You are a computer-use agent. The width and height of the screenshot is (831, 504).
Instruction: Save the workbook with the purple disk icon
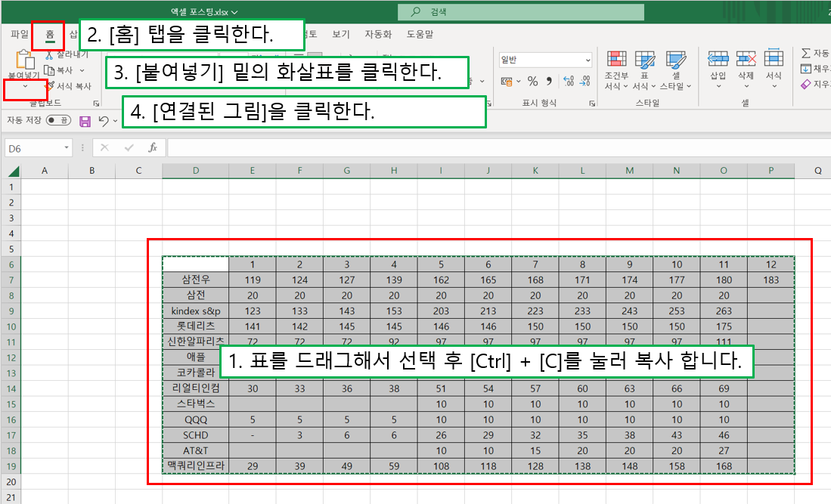[x=85, y=121]
